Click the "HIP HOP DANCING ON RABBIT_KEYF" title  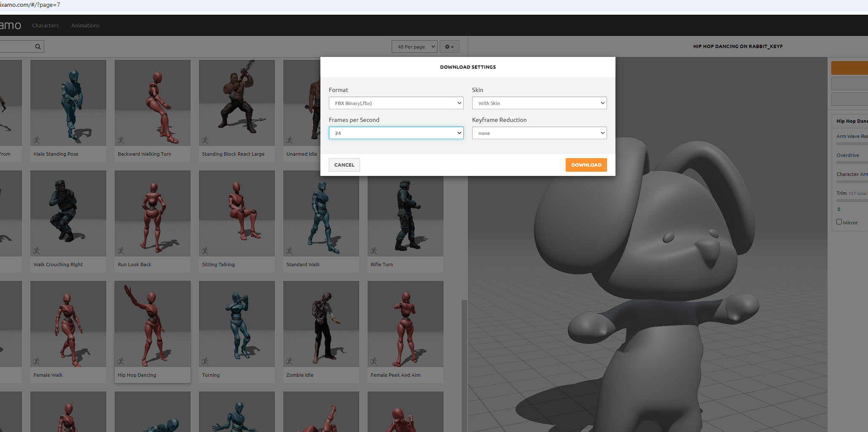coord(738,46)
